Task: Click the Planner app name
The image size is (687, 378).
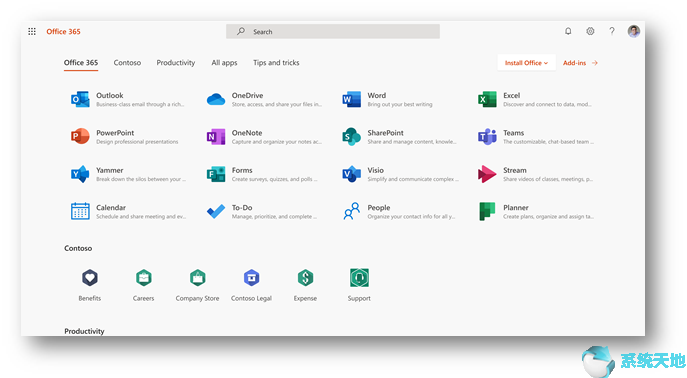Action: (x=516, y=208)
